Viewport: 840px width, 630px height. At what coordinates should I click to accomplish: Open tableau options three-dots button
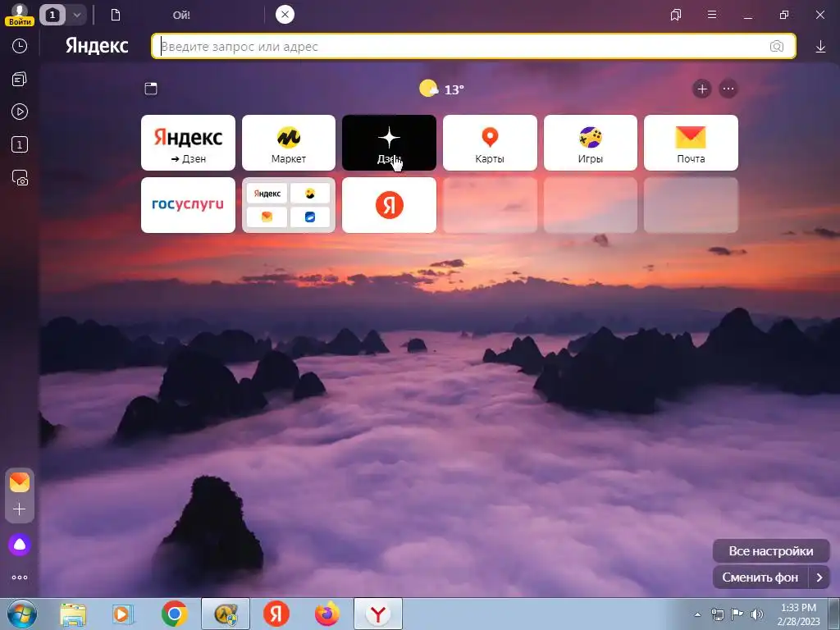tap(728, 89)
